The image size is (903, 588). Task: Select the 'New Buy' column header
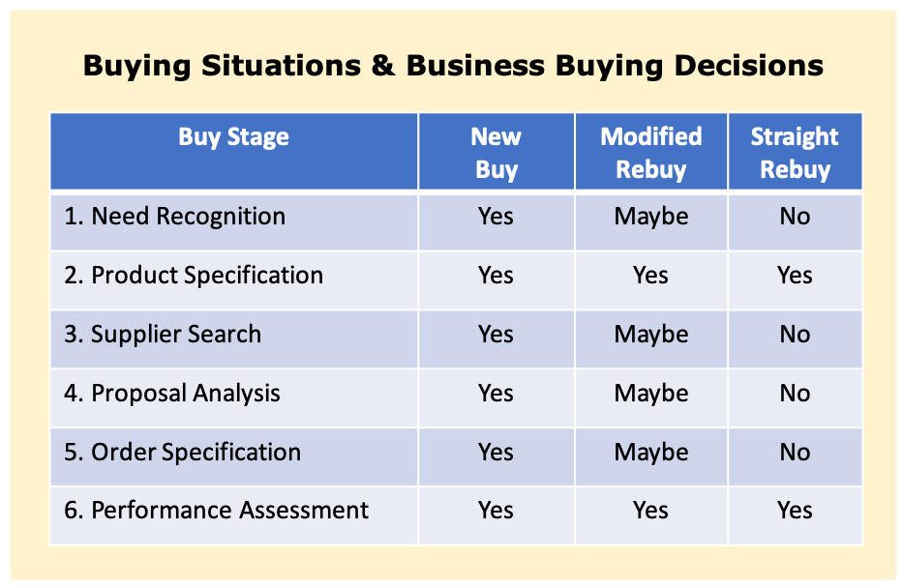496,151
